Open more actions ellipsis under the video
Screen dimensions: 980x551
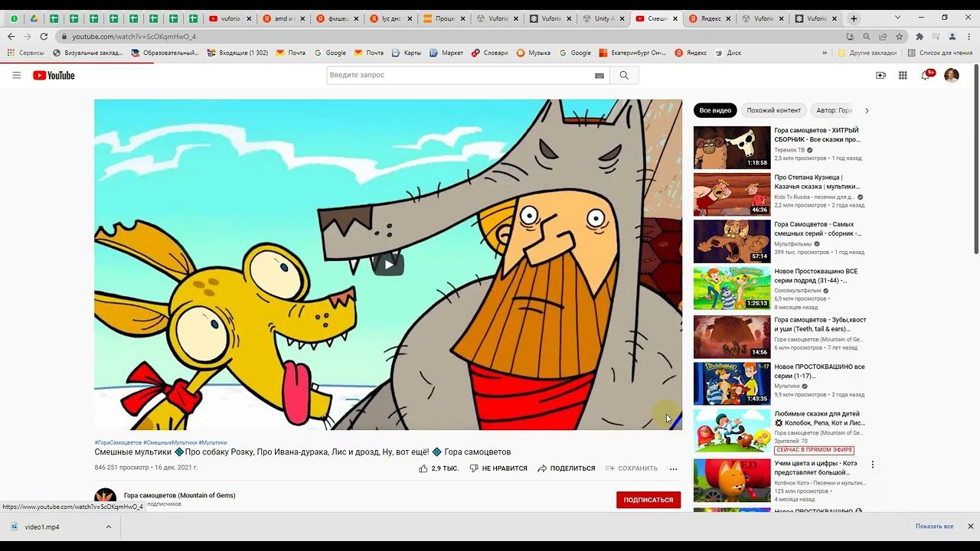pos(674,468)
